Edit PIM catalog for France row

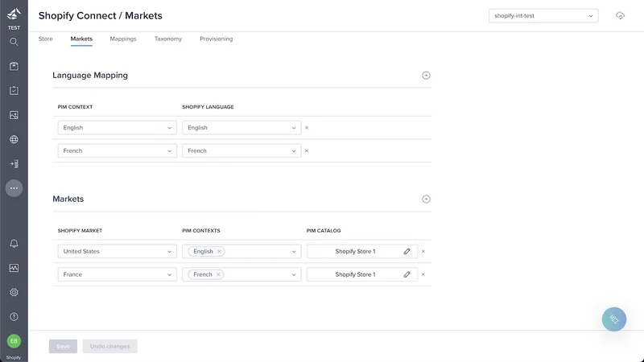407,274
